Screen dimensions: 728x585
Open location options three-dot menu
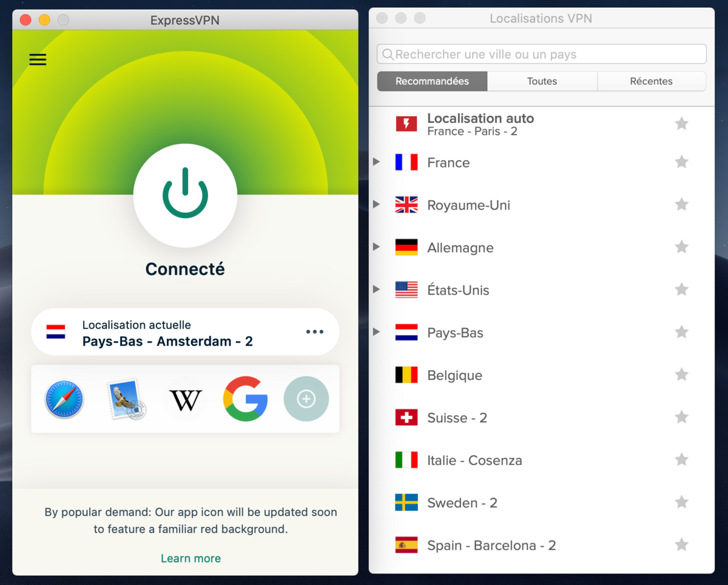pyautogui.click(x=314, y=332)
